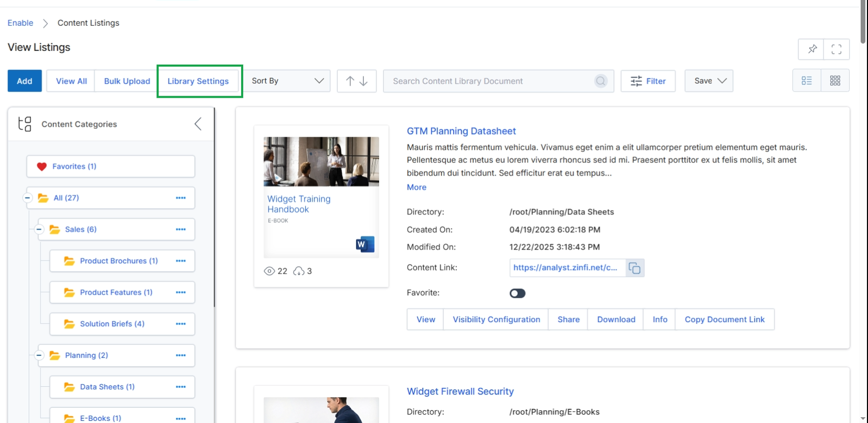Copy the content link using copy icon
The height and width of the screenshot is (423, 868).
pos(634,268)
